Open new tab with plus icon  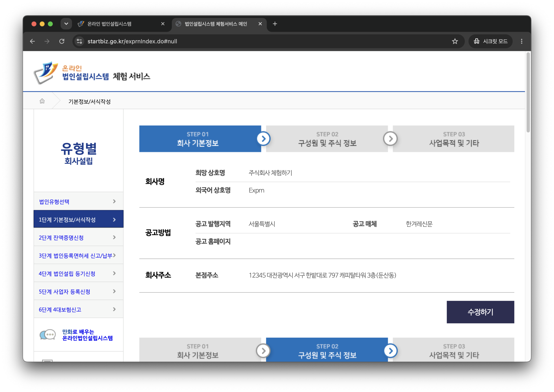275,24
